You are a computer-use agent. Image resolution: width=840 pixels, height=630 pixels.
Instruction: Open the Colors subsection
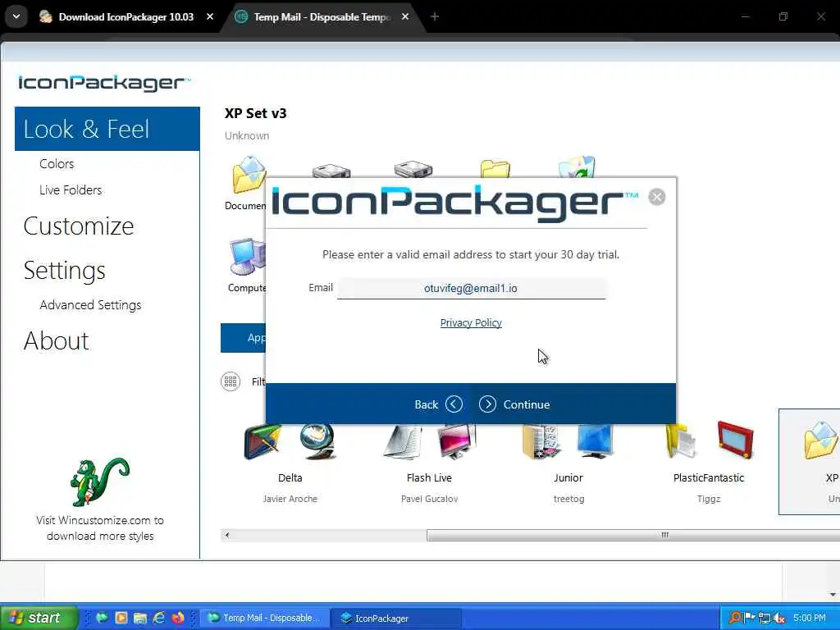(x=57, y=164)
